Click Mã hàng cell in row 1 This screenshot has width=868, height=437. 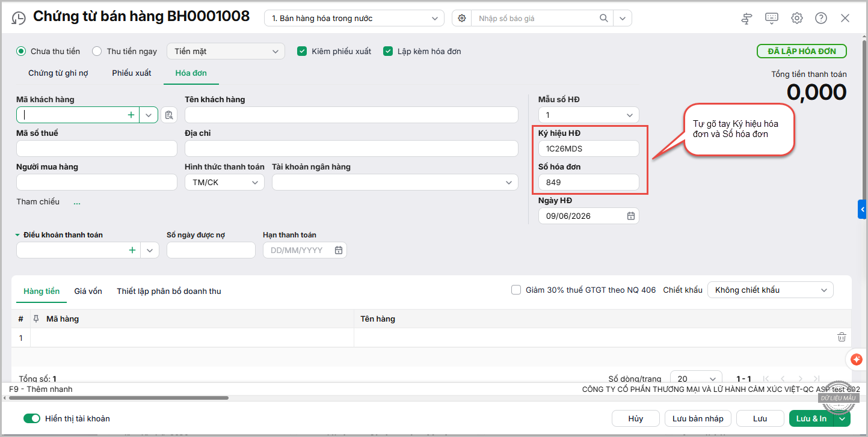click(x=192, y=338)
